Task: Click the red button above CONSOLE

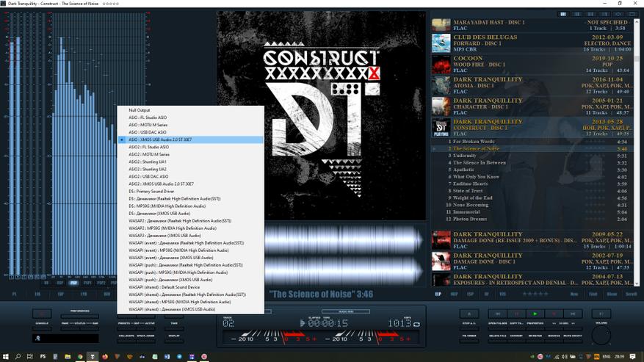Action: [x=42, y=314]
